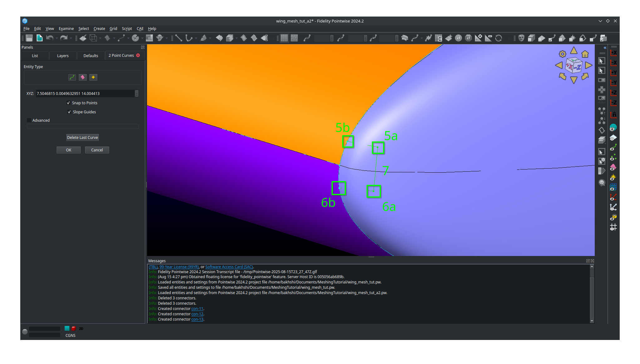Follow the con-13 connector link
640x364 pixels.
pos(197,319)
